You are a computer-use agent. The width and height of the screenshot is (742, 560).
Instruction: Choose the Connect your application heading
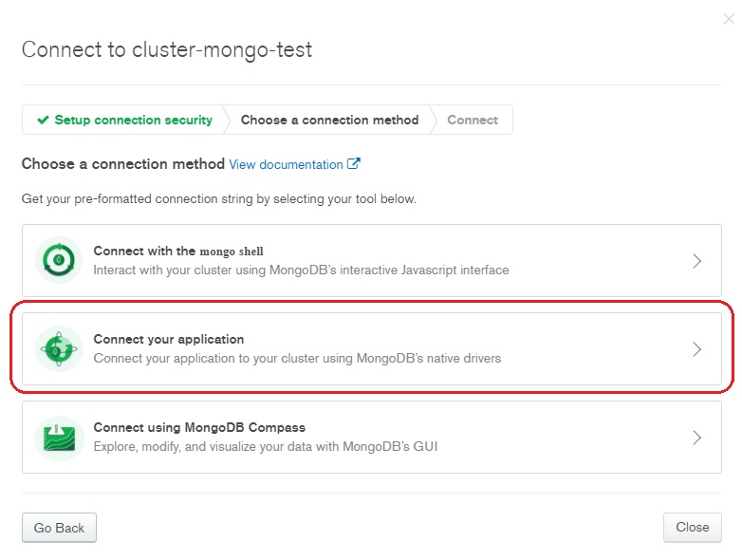169,339
